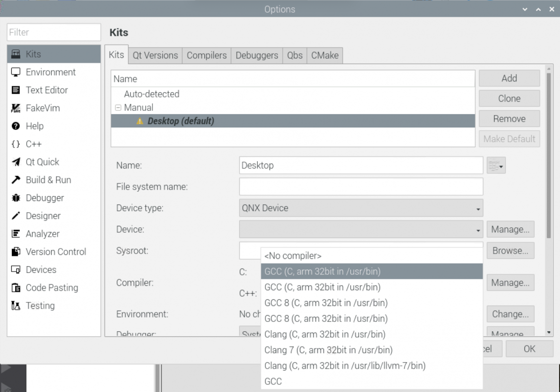Screen dimensions: 560x392
Task: Click the Filter input field
Action: pos(53,32)
